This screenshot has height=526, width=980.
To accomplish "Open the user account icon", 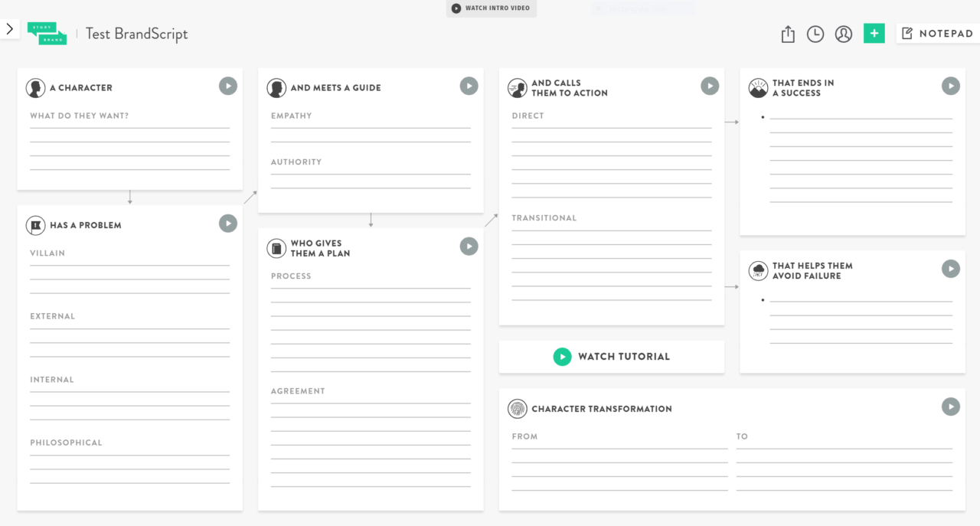I will point(843,34).
